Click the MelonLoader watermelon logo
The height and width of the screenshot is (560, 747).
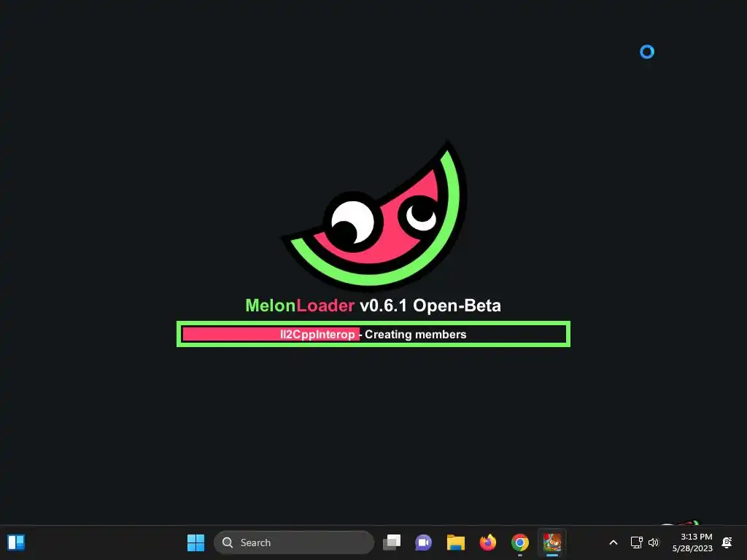coord(375,215)
